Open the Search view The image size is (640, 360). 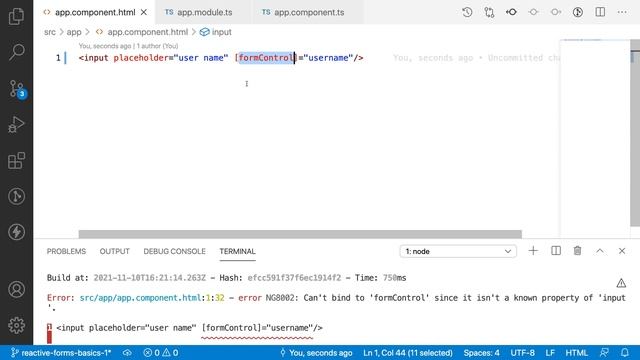[x=16, y=52]
